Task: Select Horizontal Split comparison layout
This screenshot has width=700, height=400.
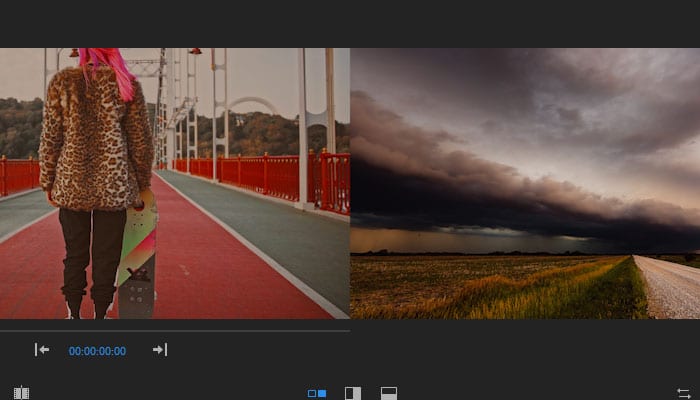Action: click(x=389, y=393)
